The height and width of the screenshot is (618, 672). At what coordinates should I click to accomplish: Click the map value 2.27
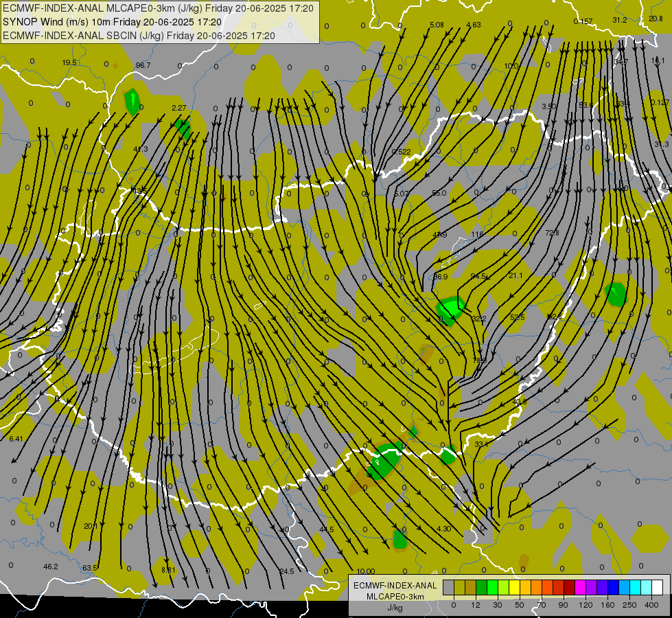pyautogui.click(x=178, y=108)
